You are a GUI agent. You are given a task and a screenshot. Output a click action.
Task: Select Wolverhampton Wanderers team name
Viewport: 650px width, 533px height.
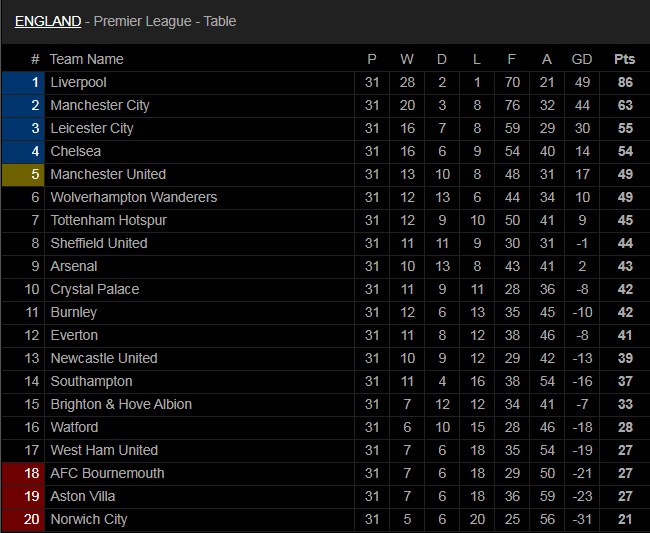(x=133, y=197)
